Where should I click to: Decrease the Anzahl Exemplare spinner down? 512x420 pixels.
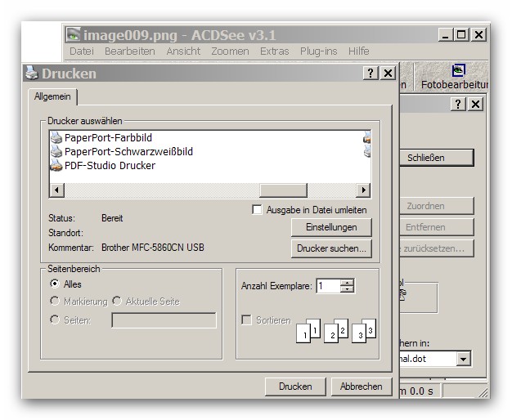pyautogui.click(x=347, y=288)
